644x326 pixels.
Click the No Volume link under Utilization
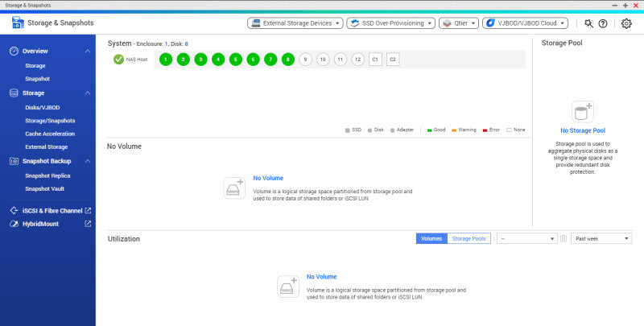click(x=321, y=277)
